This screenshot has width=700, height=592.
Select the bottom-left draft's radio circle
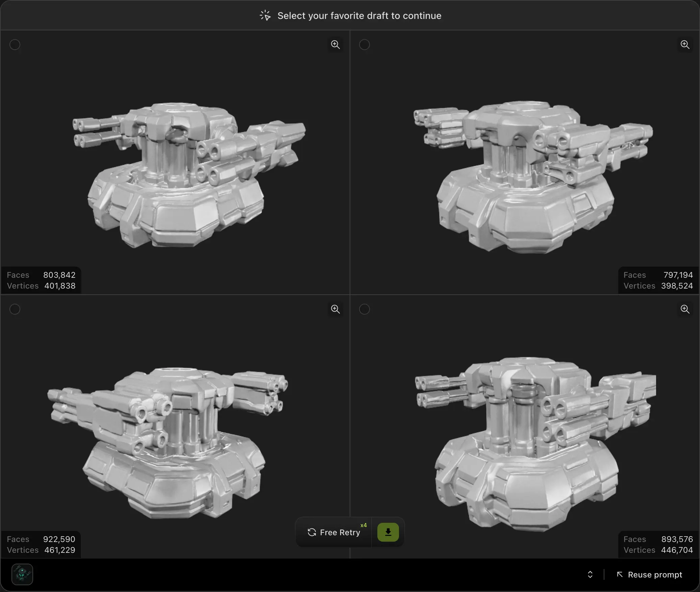(x=15, y=309)
